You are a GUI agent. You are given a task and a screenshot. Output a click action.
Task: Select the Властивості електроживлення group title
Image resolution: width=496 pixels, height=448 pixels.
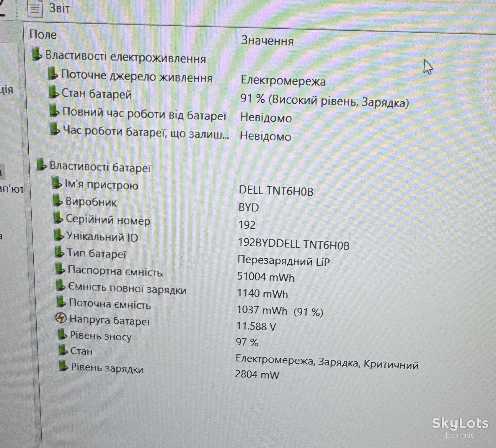125,57
